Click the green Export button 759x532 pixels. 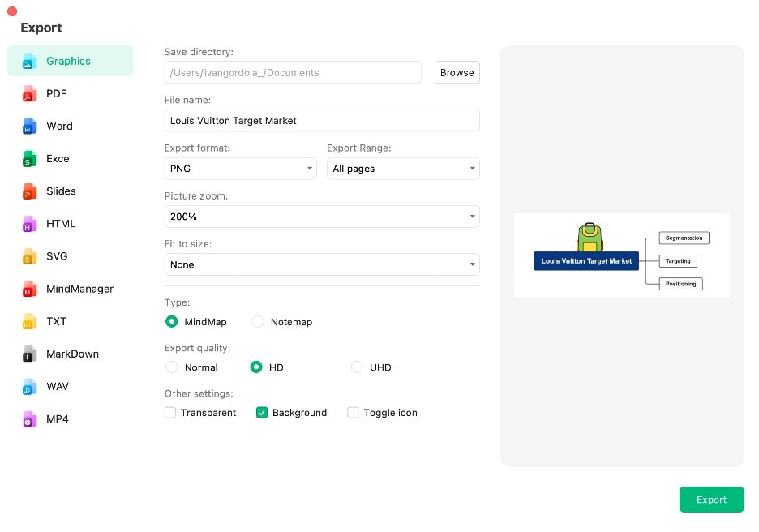[x=712, y=500]
